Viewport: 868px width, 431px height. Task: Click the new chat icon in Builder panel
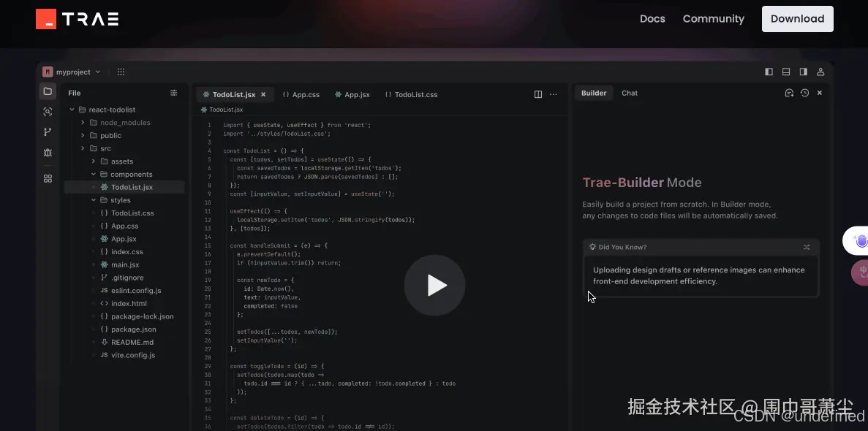click(790, 93)
